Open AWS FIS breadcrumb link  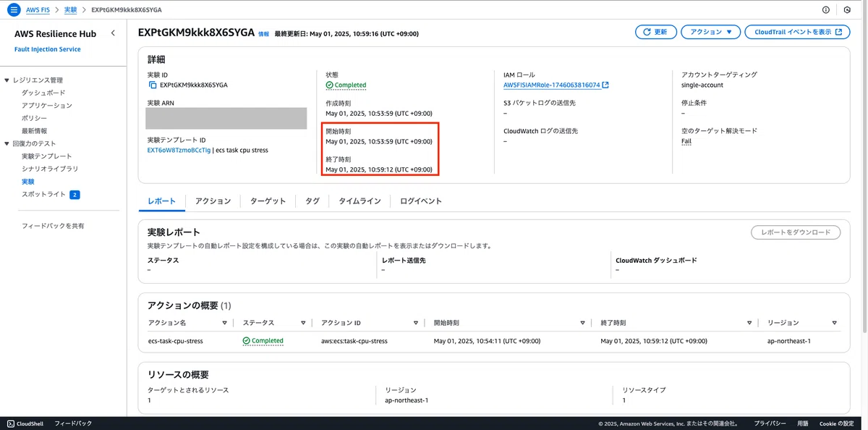tap(38, 10)
